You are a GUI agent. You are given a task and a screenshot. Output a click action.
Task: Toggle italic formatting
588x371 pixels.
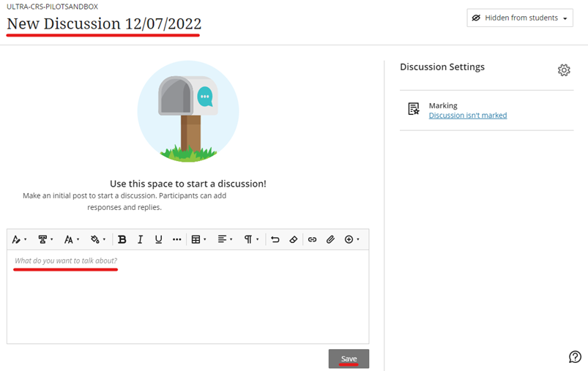(x=141, y=239)
